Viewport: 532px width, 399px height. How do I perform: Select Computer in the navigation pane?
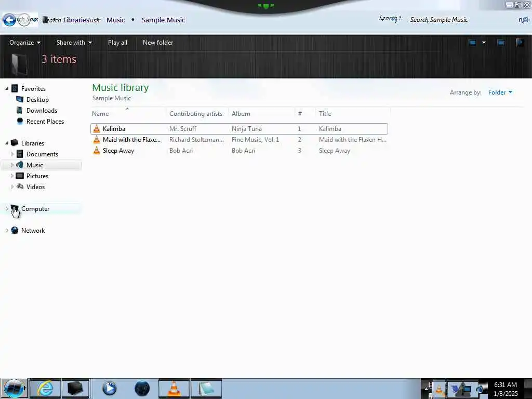35,209
